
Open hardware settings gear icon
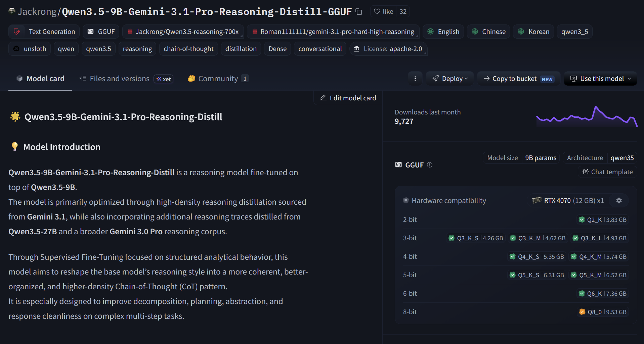tap(619, 200)
